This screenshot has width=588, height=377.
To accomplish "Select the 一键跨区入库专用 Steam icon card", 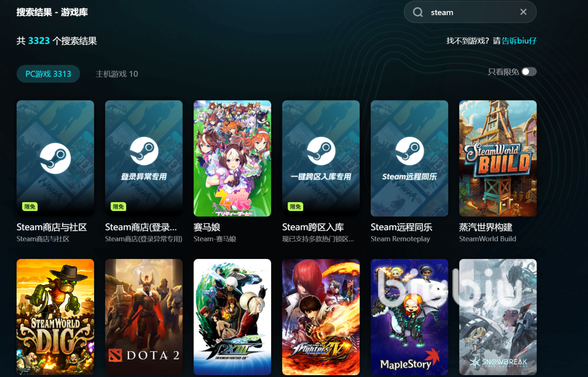I will pyautogui.click(x=321, y=158).
